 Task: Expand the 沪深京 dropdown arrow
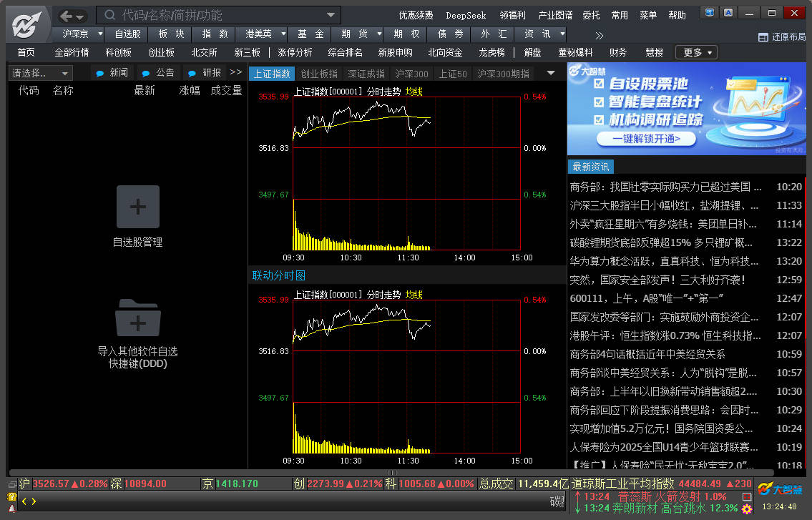[100, 34]
